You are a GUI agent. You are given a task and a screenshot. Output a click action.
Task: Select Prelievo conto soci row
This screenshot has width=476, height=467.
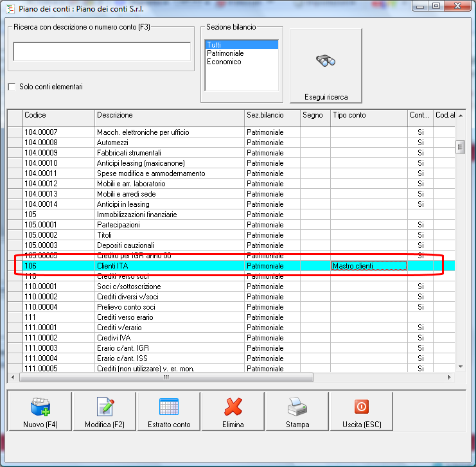[x=231, y=307]
